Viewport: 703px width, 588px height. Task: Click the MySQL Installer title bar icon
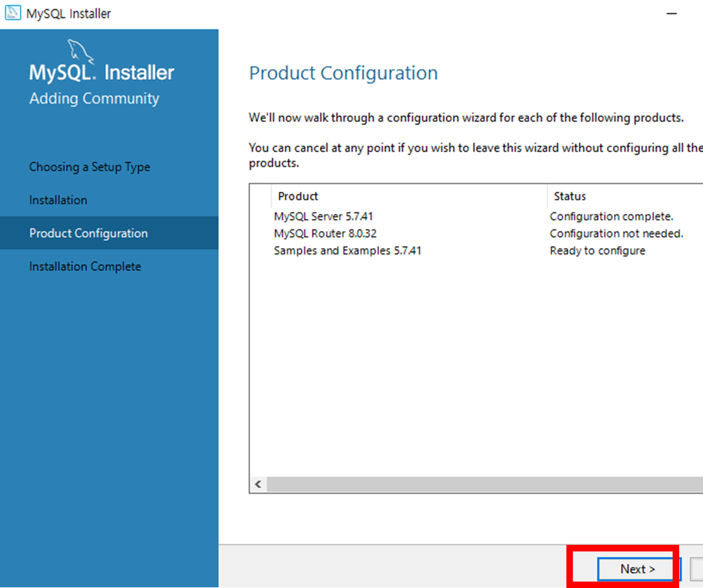pyautogui.click(x=12, y=13)
